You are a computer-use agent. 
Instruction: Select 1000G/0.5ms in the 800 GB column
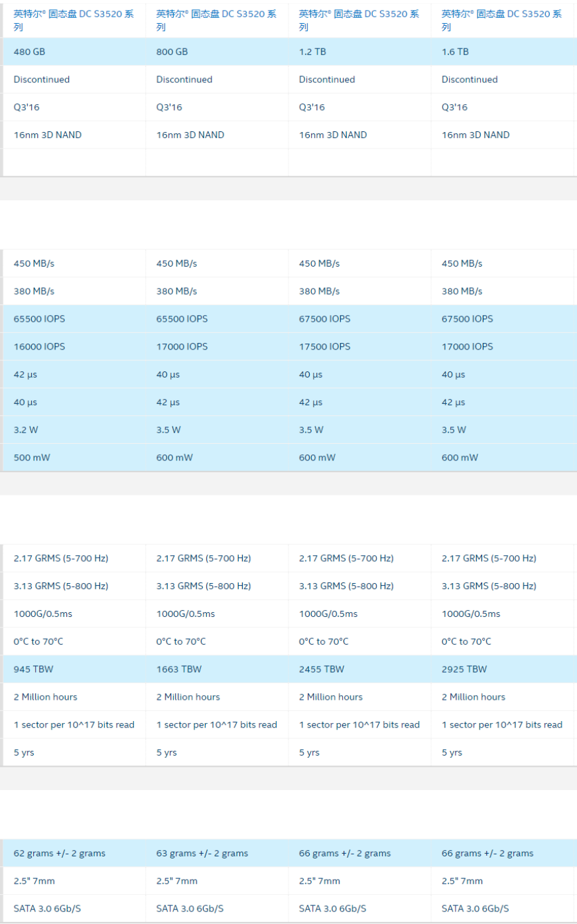[x=186, y=614]
